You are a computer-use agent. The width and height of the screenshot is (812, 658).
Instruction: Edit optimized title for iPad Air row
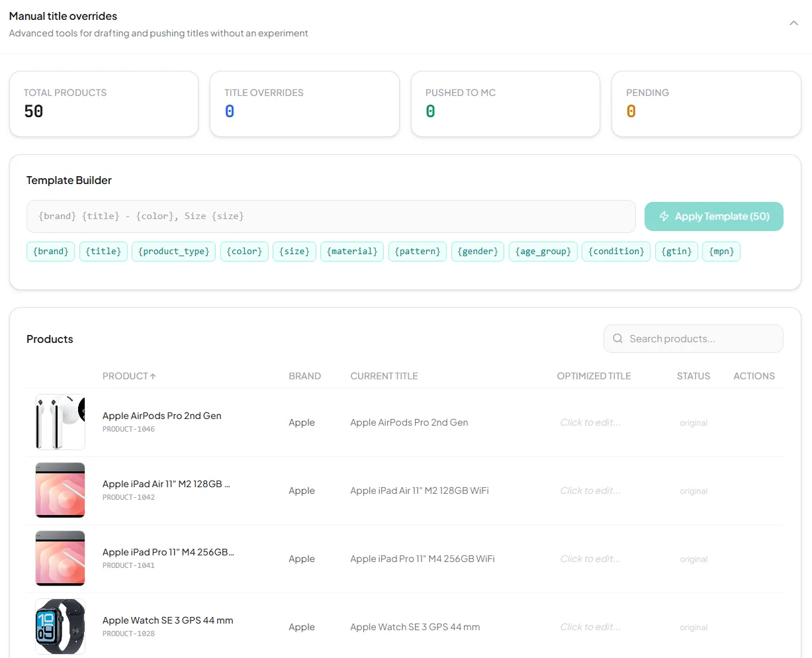(590, 491)
